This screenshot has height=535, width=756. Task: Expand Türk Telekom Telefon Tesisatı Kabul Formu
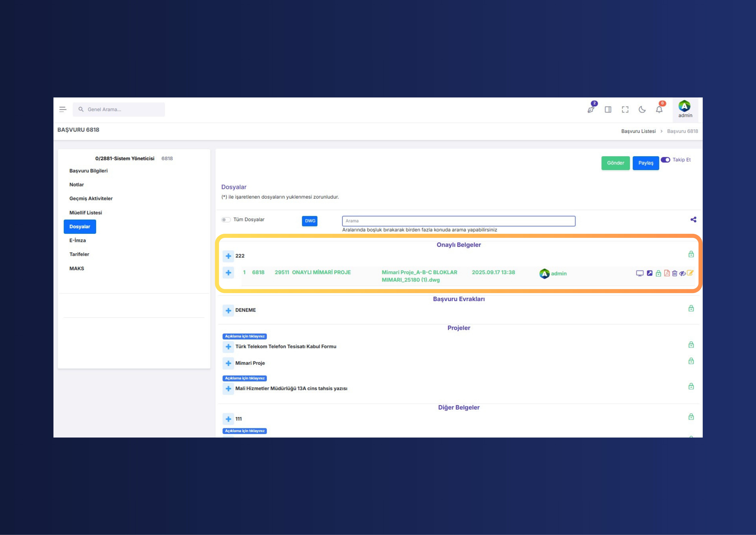(x=228, y=347)
